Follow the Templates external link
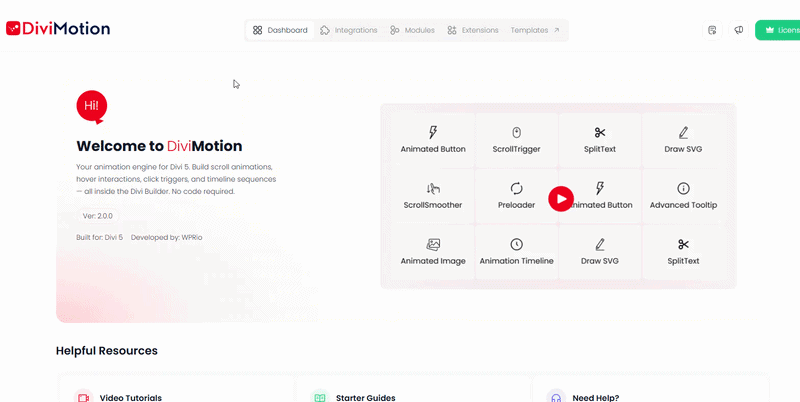The image size is (800, 402). coord(535,30)
